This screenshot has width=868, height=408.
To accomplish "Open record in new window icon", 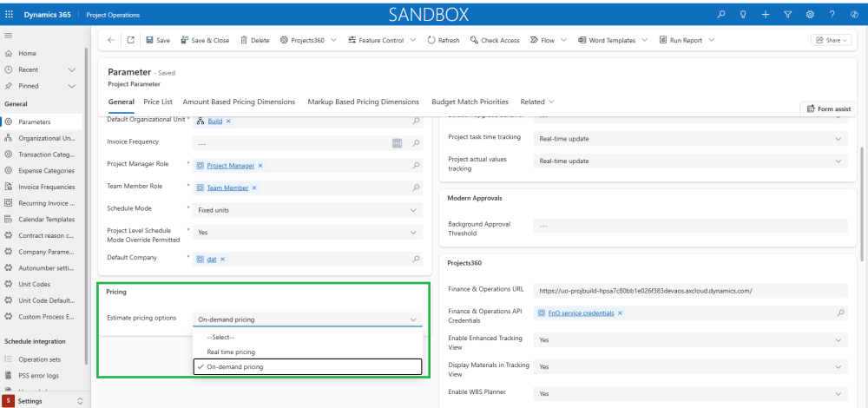I will pos(130,40).
